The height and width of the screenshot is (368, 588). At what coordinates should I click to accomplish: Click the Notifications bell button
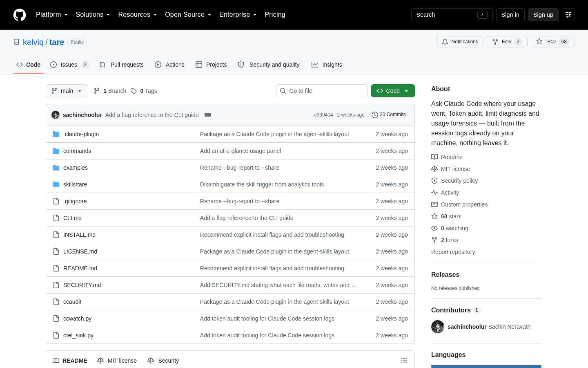[460, 42]
